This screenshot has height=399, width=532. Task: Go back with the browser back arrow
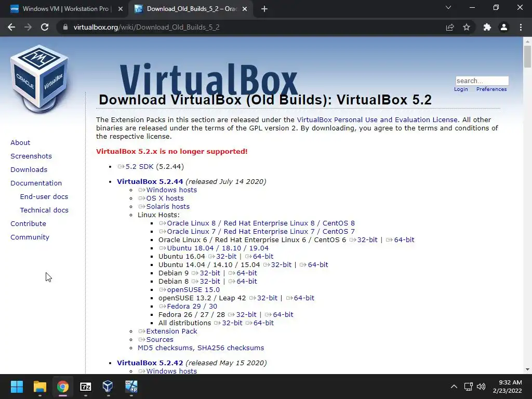coord(11,27)
